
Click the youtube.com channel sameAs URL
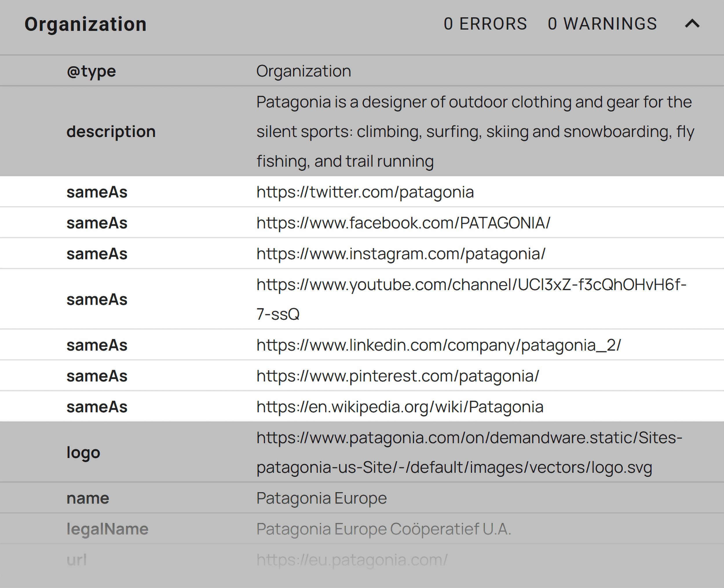pyautogui.click(x=471, y=299)
